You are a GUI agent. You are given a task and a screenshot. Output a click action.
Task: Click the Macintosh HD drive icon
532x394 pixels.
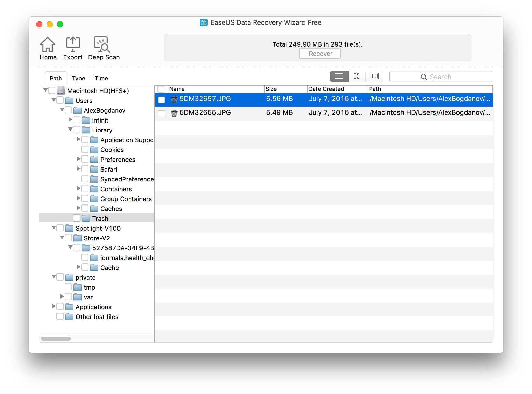pyautogui.click(x=61, y=90)
